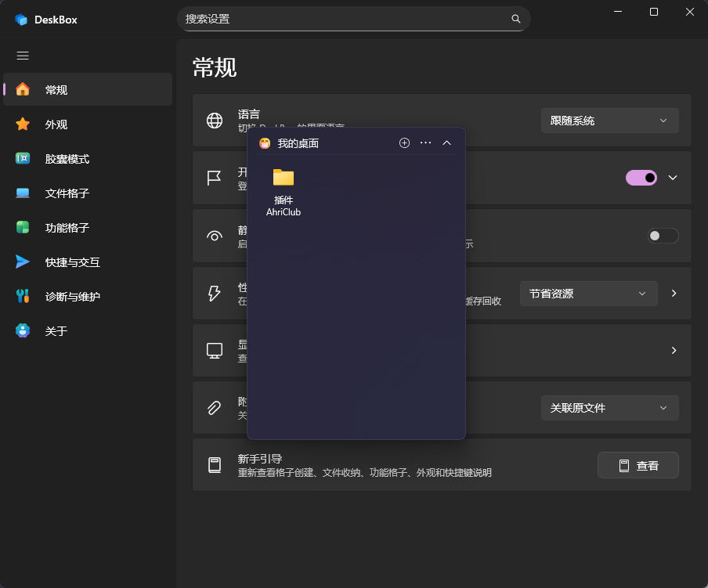
Task: Expand the startup row chevron
Action: (673, 178)
